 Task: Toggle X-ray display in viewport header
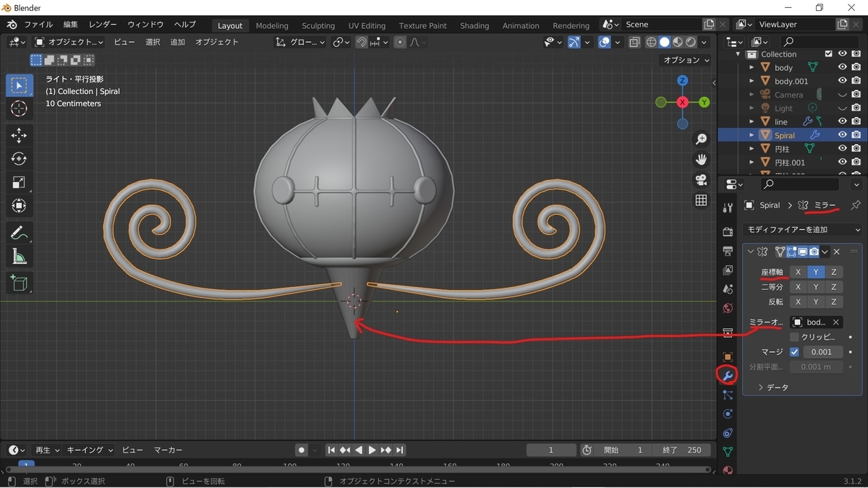(x=634, y=43)
